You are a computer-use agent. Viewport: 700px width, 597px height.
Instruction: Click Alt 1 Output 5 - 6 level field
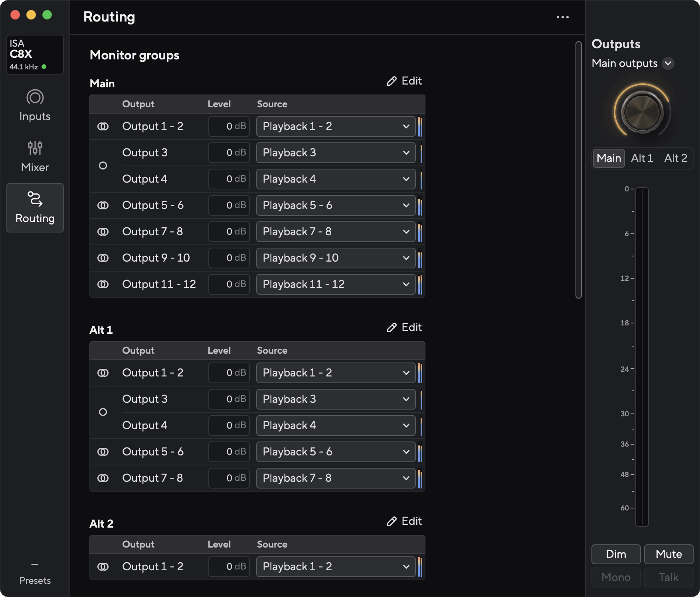tap(229, 452)
